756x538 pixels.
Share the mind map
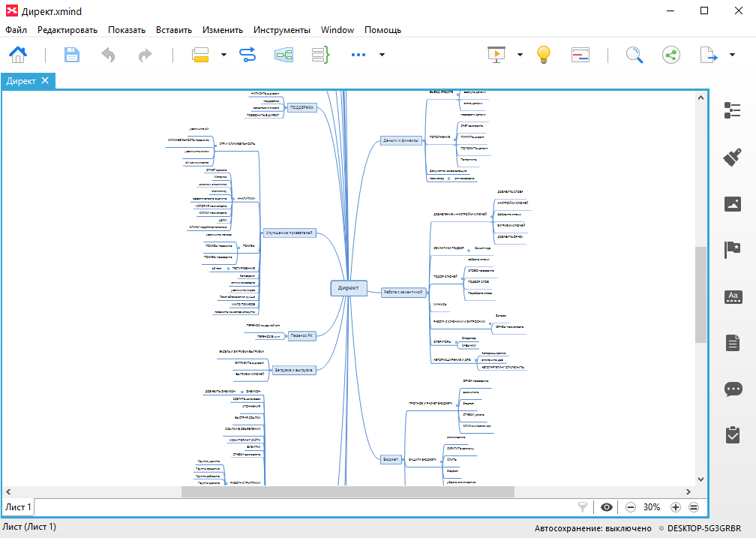pyautogui.click(x=671, y=55)
